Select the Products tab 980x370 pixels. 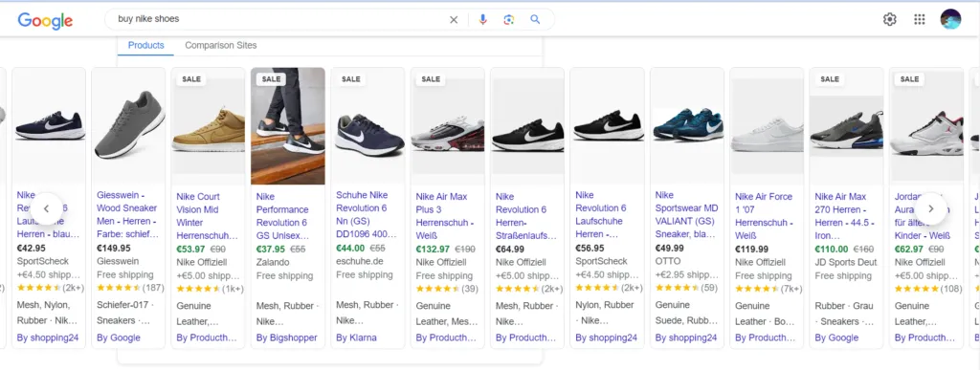pos(145,45)
